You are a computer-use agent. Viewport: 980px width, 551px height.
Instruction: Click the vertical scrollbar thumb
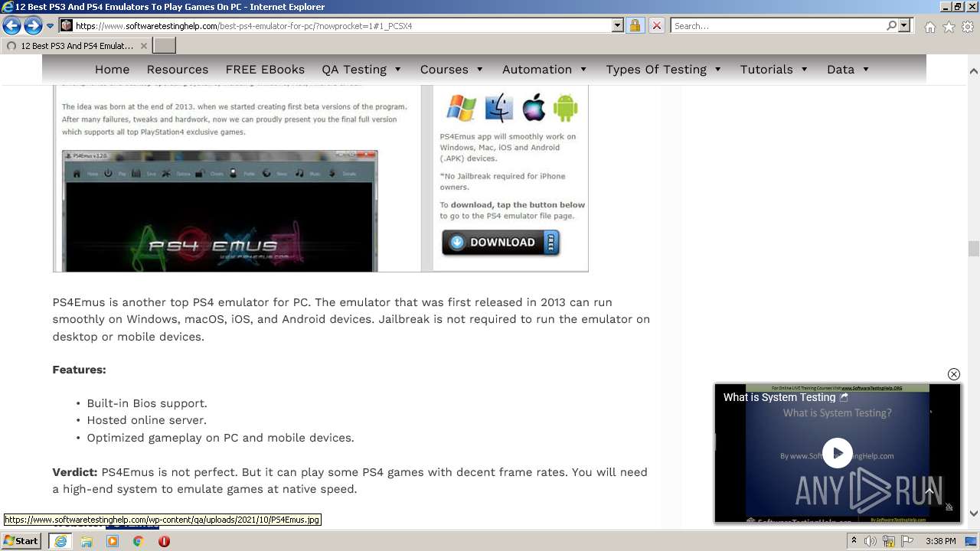[973, 249]
